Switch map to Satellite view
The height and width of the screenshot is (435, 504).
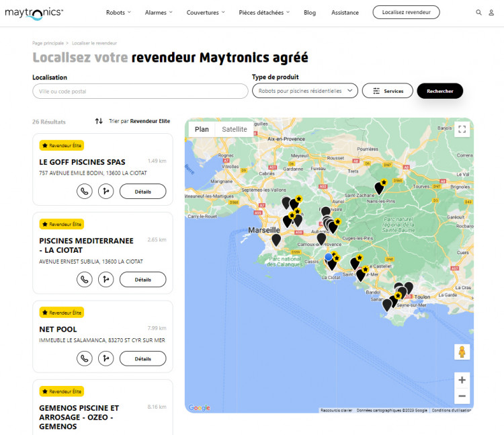235,129
